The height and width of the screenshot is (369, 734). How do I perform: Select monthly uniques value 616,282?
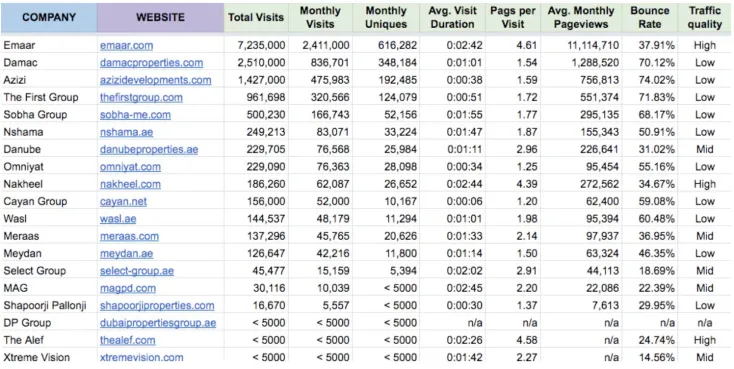(x=386, y=45)
